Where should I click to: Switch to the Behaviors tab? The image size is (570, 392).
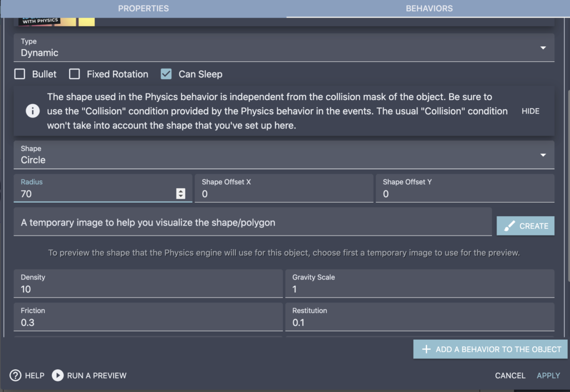point(429,8)
